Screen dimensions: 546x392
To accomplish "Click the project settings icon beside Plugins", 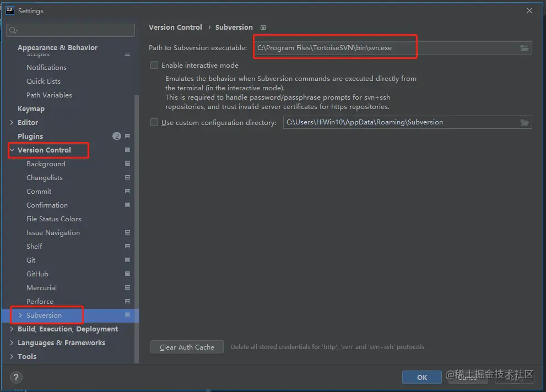I will coord(127,136).
